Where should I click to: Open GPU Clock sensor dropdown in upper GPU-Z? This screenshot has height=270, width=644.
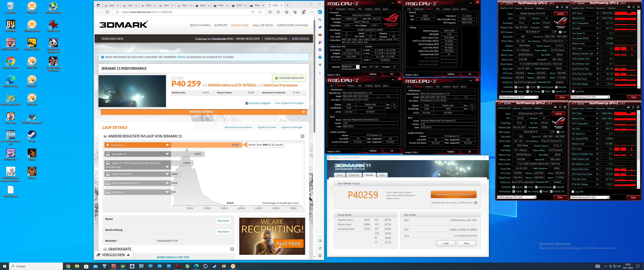[597, 13]
